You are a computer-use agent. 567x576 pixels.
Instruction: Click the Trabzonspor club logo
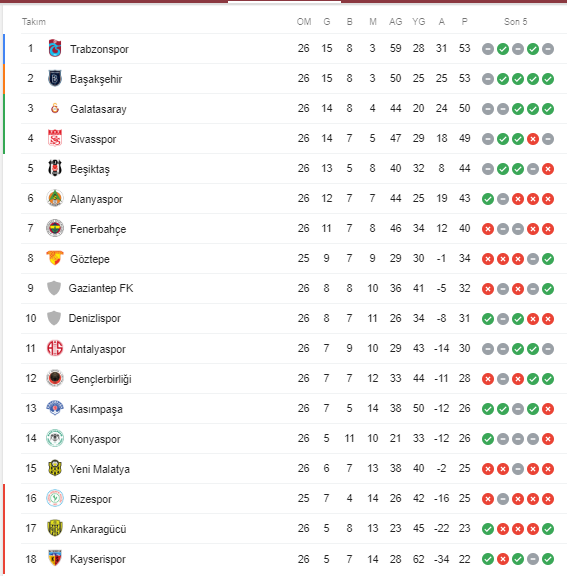coord(55,48)
